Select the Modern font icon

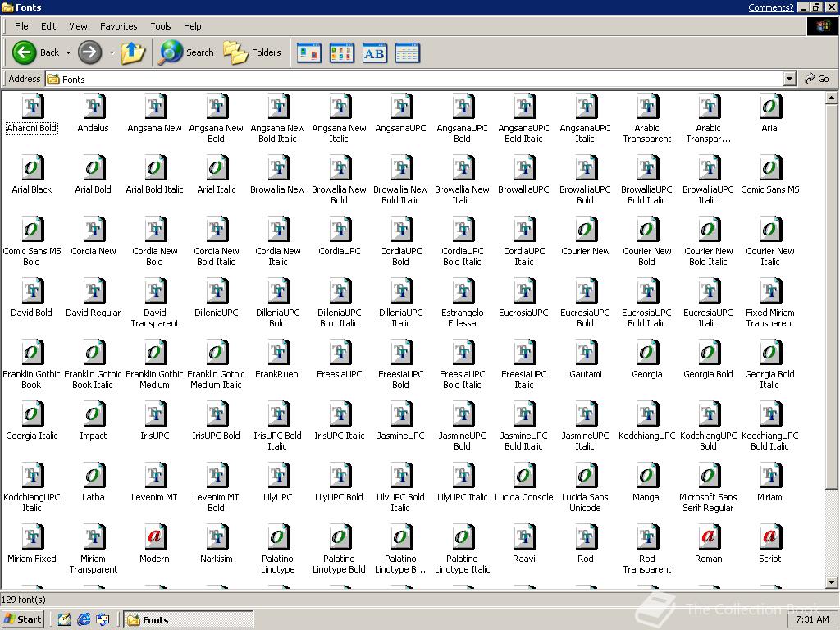point(155,537)
